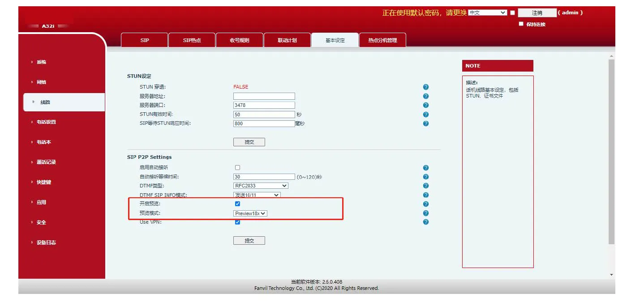The height and width of the screenshot is (306, 644).
Task: Open the 中文 language selector dropdown
Action: [x=488, y=12]
